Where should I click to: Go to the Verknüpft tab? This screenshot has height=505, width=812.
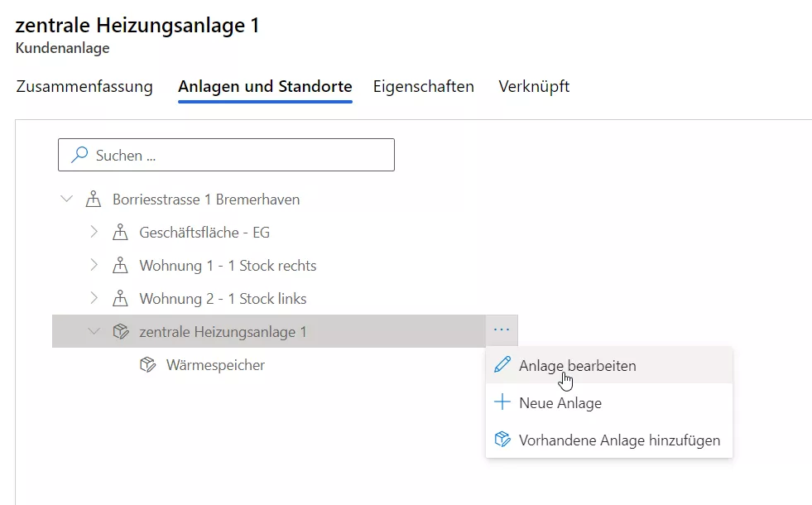[534, 87]
